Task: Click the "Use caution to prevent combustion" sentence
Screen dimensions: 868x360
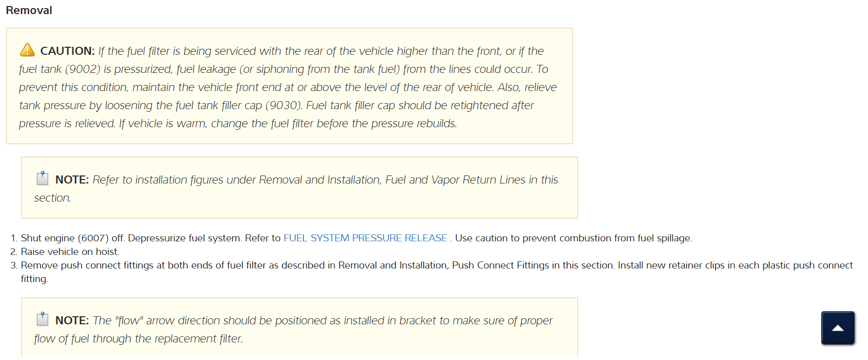Action: [x=573, y=238]
